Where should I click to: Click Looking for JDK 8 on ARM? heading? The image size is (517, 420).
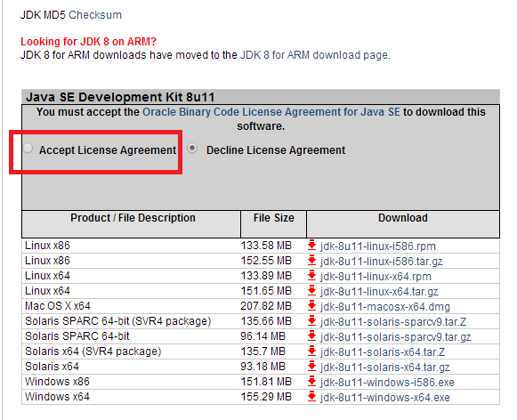point(88,42)
